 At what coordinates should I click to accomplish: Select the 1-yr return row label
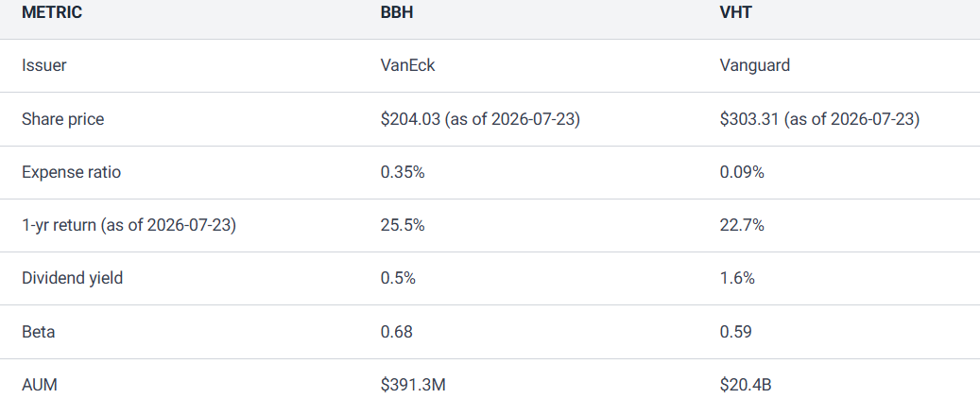click(129, 225)
